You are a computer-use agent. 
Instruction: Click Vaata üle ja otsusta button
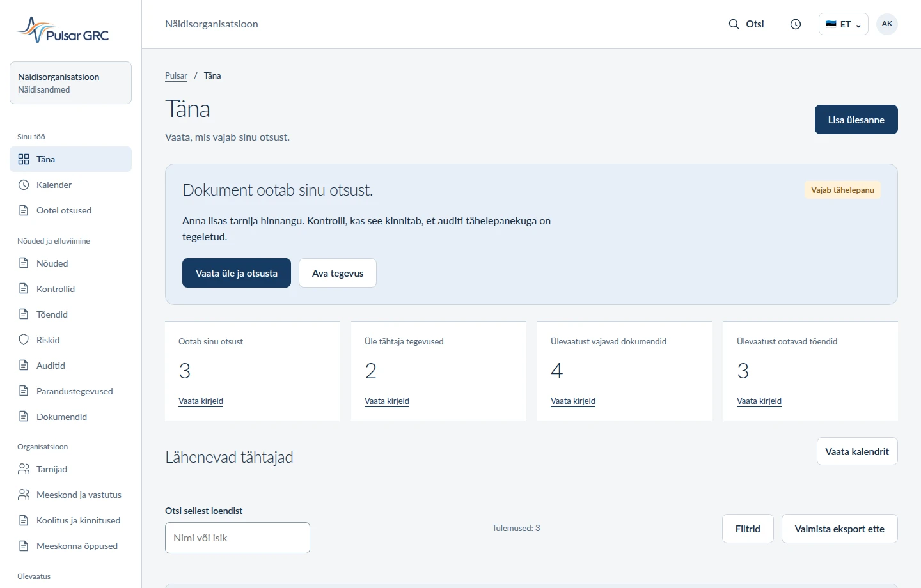tap(237, 273)
